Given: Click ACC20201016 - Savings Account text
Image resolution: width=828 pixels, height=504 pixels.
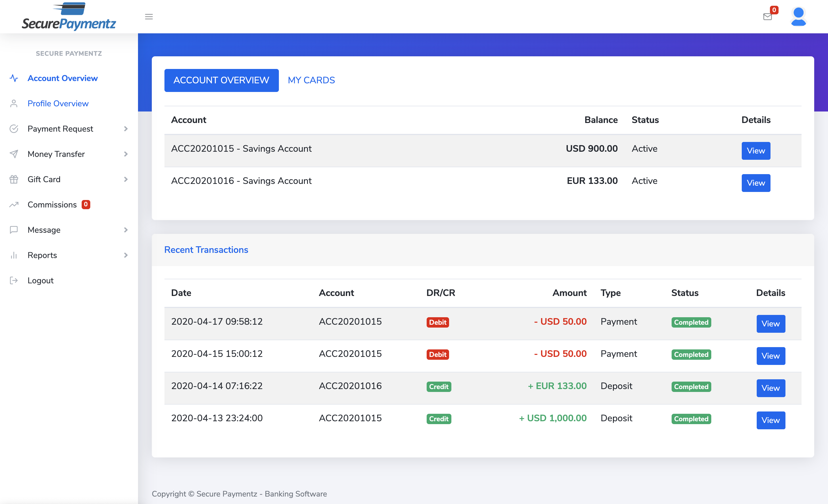Looking at the screenshot, I should coord(241,181).
